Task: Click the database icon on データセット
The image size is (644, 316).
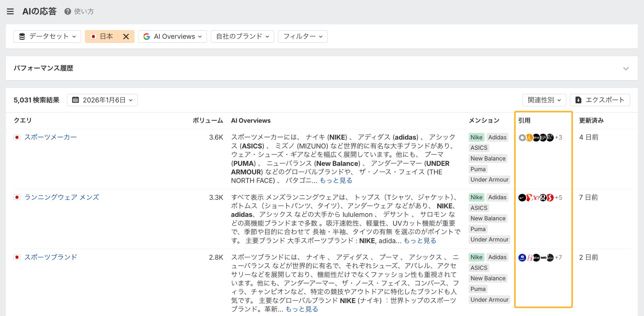Action: 22,37
